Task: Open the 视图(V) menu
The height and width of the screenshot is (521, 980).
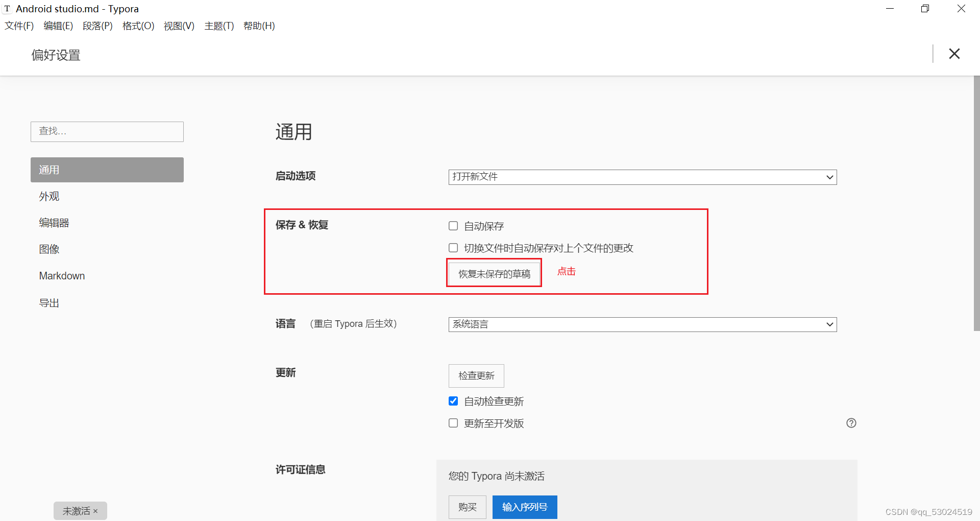Action: (179, 26)
